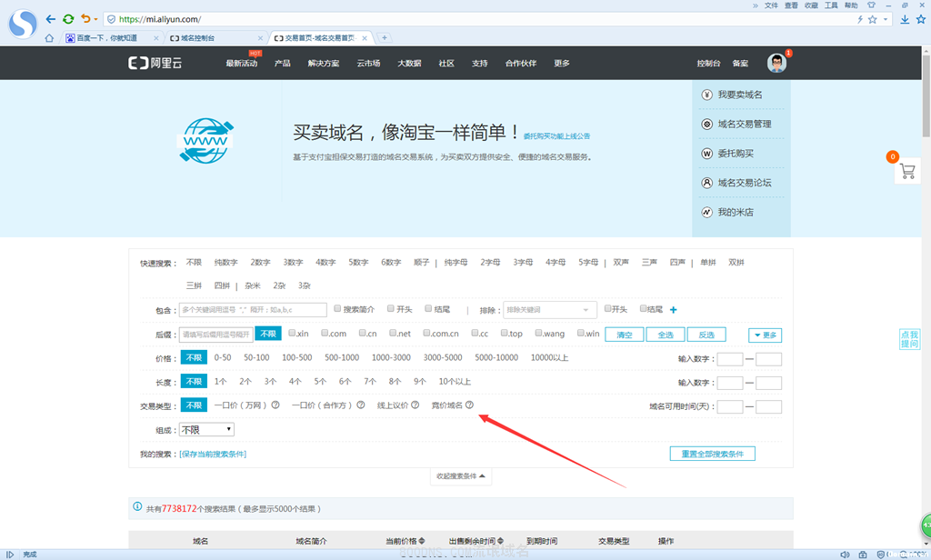The height and width of the screenshot is (560, 931).
Task: Click the page vertical scrollbar thumb
Action: point(926,96)
